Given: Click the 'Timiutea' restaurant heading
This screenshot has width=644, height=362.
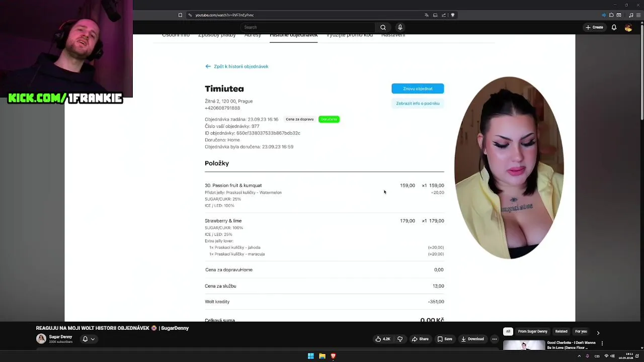Looking at the screenshot, I should pyautogui.click(x=224, y=89).
